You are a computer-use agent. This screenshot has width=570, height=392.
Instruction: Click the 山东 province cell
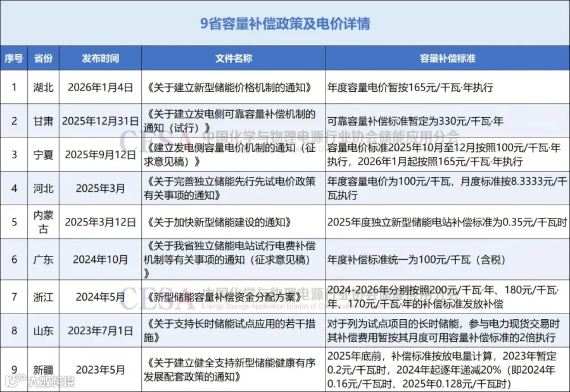coord(43,331)
